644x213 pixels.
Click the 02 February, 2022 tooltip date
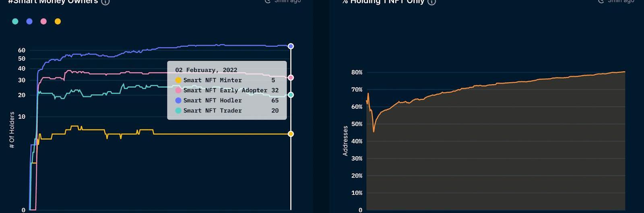pos(206,70)
